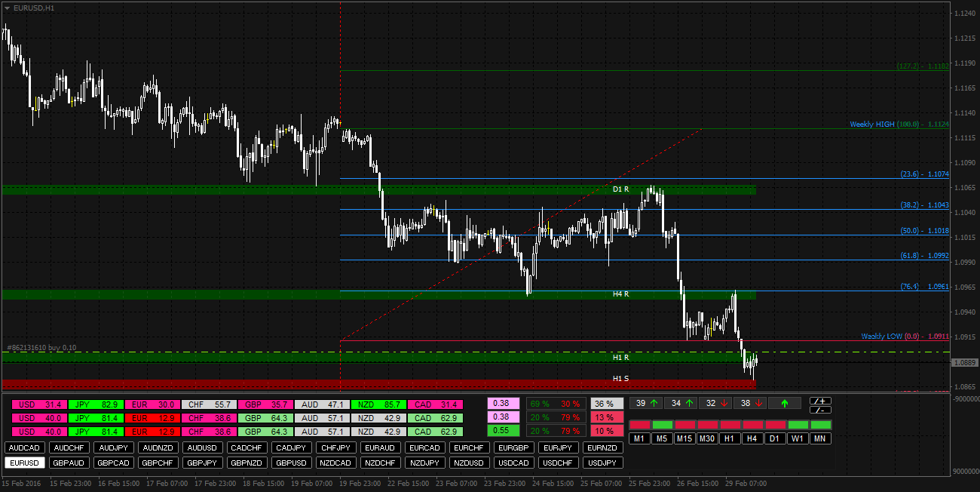Click the Weekly HIGH (100.0) label
The width and height of the screenshot is (980, 492).
point(899,125)
